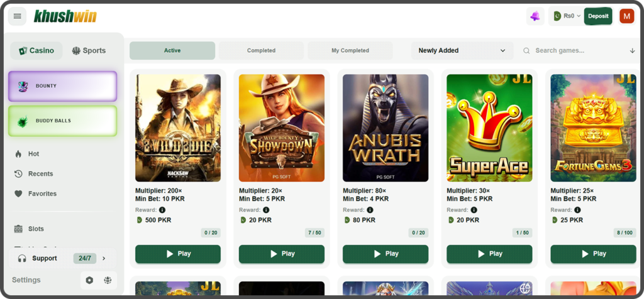Click reward info icon on Fortune Gems 3 card
The image size is (644, 299).
[x=578, y=210]
